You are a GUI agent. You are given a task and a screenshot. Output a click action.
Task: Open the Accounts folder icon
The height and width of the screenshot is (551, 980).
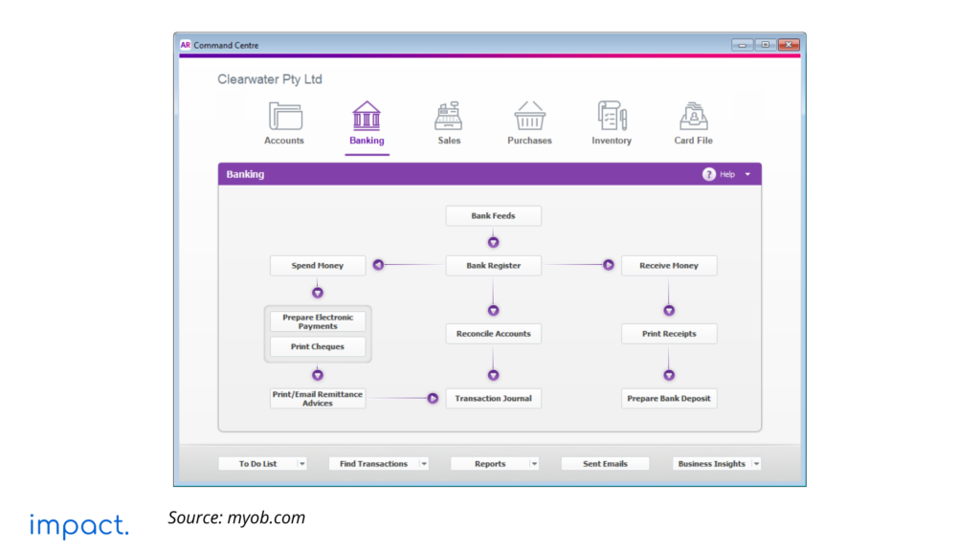[285, 116]
